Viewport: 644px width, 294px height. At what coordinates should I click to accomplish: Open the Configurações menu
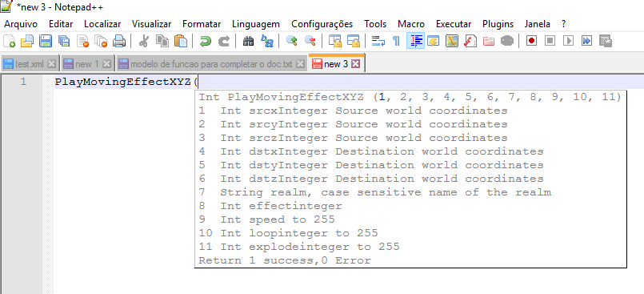[322, 24]
